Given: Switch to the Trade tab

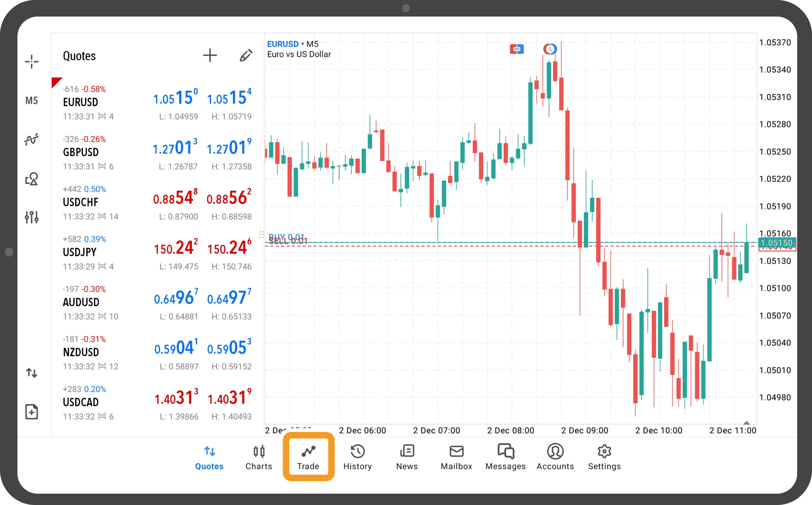Looking at the screenshot, I should tap(308, 457).
